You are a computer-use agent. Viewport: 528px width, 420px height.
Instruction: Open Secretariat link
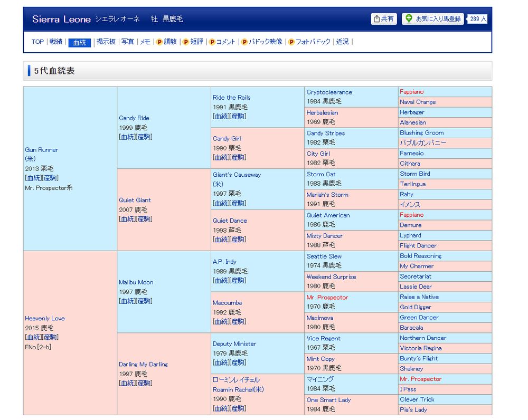(x=416, y=276)
